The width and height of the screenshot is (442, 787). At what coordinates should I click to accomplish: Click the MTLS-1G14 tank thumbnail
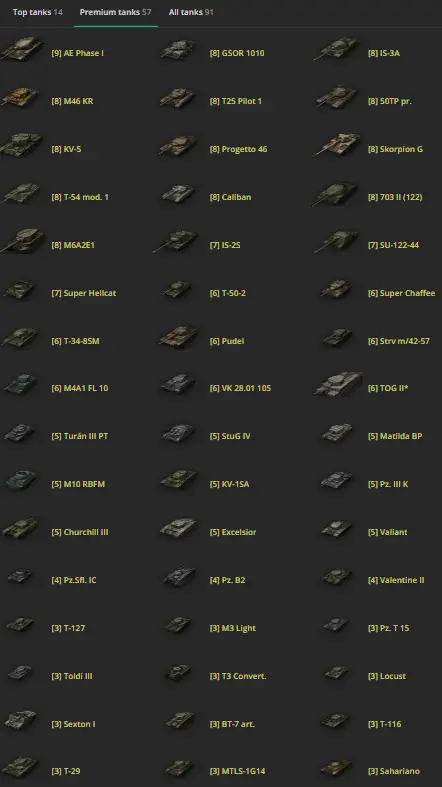(x=179, y=768)
